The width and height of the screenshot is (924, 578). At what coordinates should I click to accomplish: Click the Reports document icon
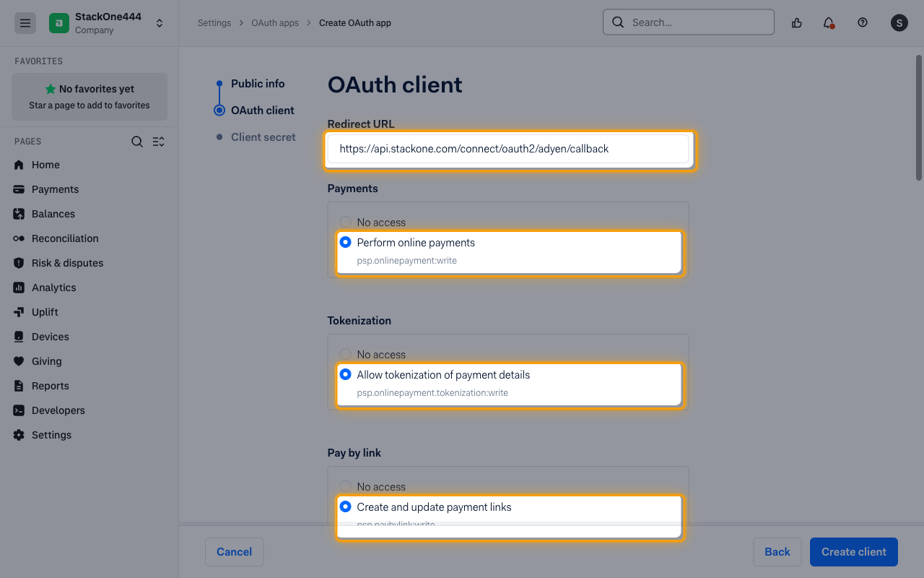pos(19,386)
